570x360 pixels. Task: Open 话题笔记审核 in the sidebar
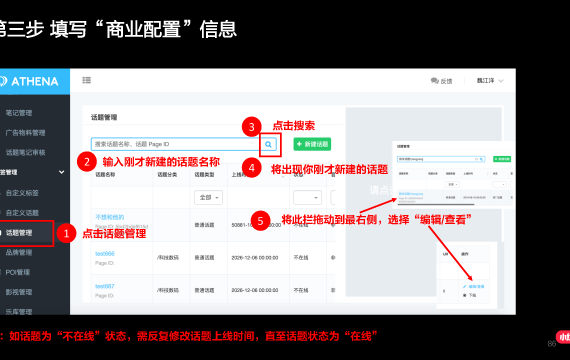coord(25,152)
